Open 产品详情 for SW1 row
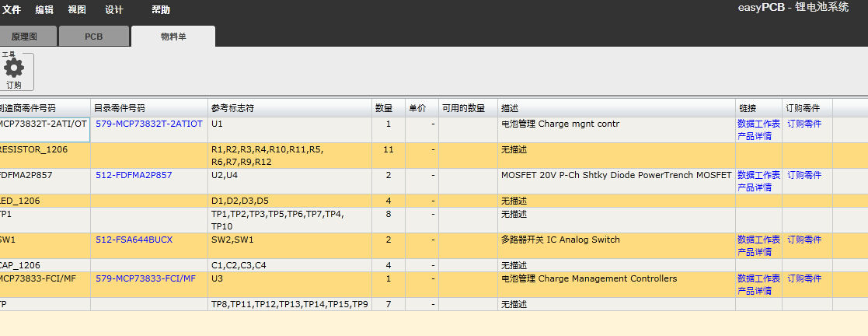This screenshot has height=336, width=868. (x=755, y=252)
